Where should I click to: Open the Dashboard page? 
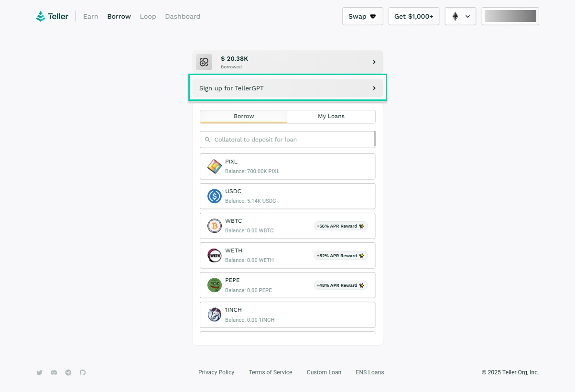(x=183, y=16)
